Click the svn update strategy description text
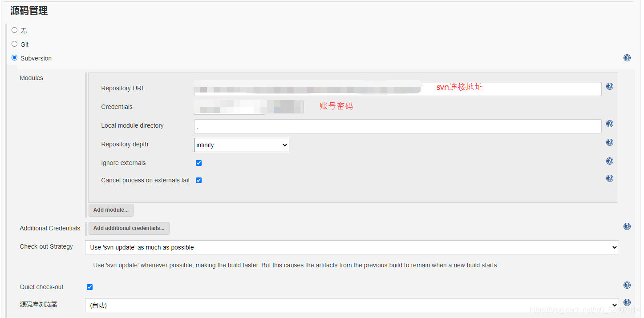 (296, 265)
